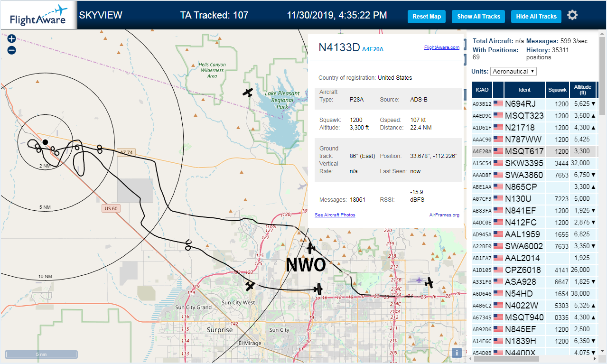
Task: Sort table by Altitude column
Action: pos(583,89)
